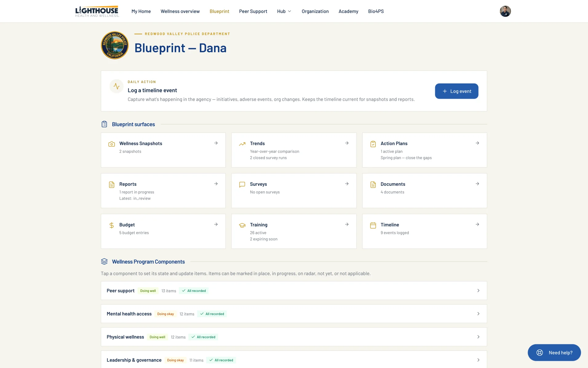Click Peer support All recorded badge
588x368 pixels.
(194, 291)
